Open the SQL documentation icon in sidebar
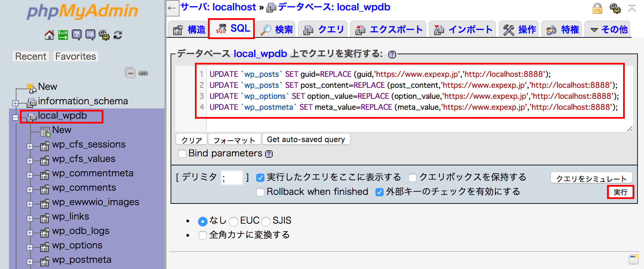The width and height of the screenshot is (644, 269). tap(90, 35)
